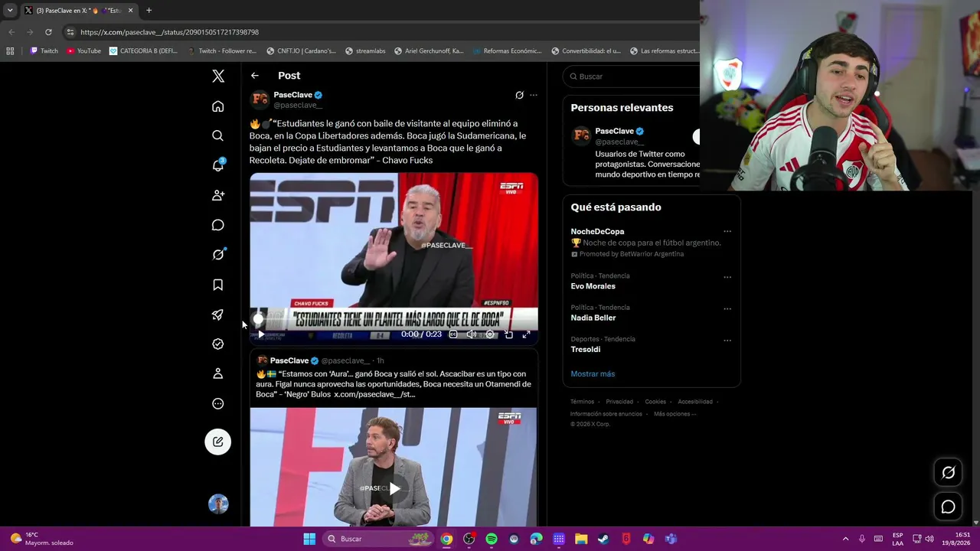
Task: Open the tab search dropdown arrow
Action: [10, 11]
